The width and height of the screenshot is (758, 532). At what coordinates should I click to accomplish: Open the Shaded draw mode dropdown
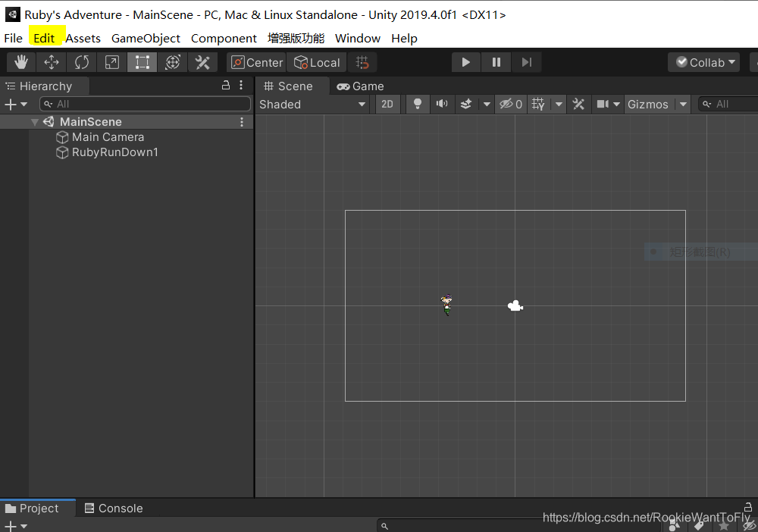tap(313, 105)
